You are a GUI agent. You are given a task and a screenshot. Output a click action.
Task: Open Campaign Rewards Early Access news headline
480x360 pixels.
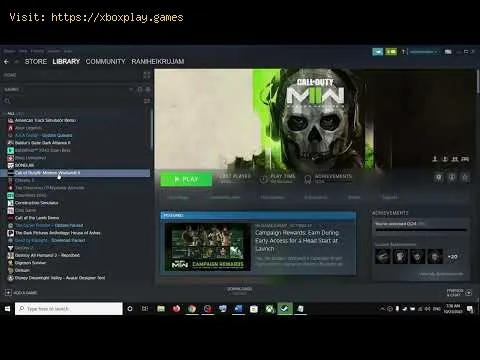[x=297, y=241]
